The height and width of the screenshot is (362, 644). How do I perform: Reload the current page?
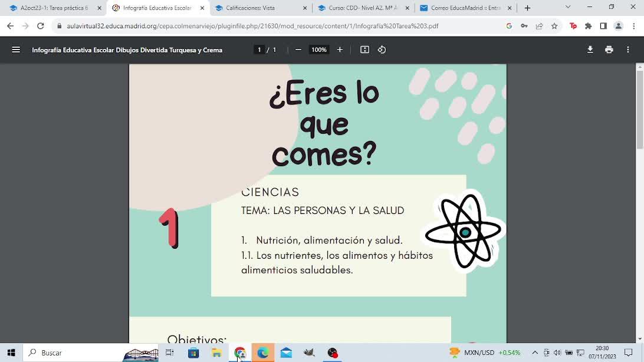pos(40,26)
